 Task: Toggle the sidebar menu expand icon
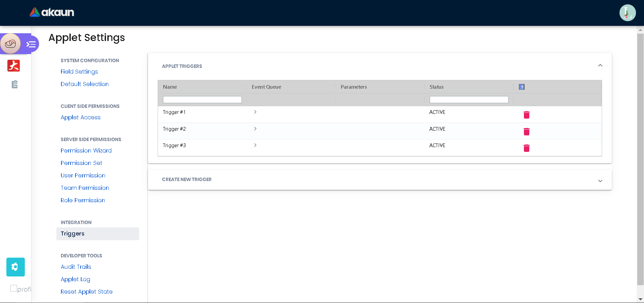tap(31, 44)
